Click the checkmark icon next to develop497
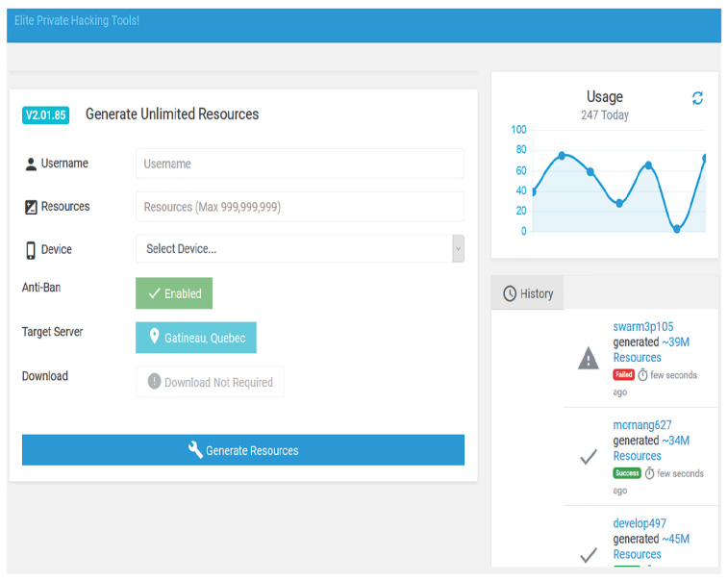 point(588,555)
